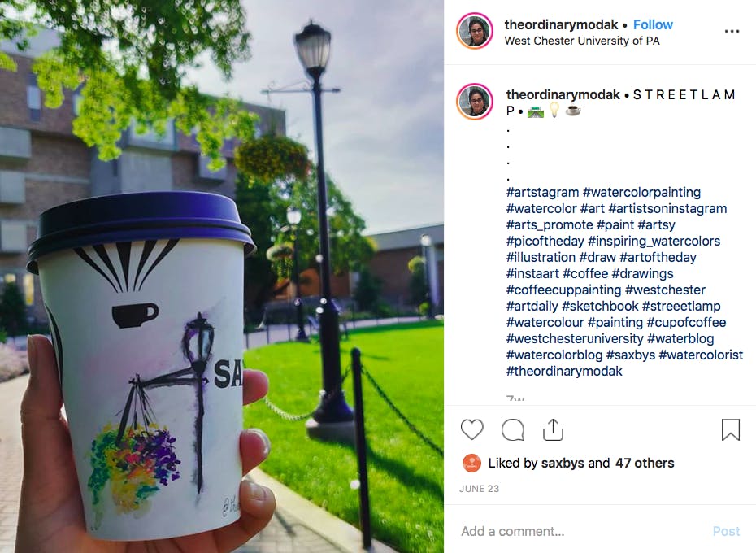Save post with bookmark icon
756x553 pixels.
[731, 429]
